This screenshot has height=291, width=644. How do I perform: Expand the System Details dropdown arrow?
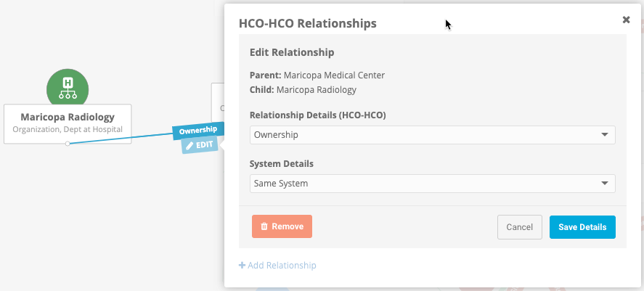[604, 184]
